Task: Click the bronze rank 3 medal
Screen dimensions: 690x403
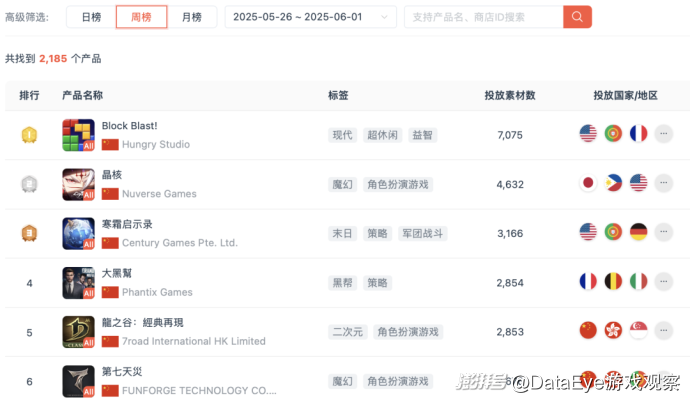Action: point(29,233)
